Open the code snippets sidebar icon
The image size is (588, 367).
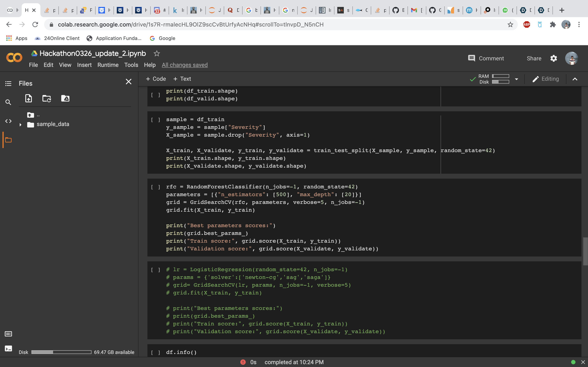coord(8,121)
